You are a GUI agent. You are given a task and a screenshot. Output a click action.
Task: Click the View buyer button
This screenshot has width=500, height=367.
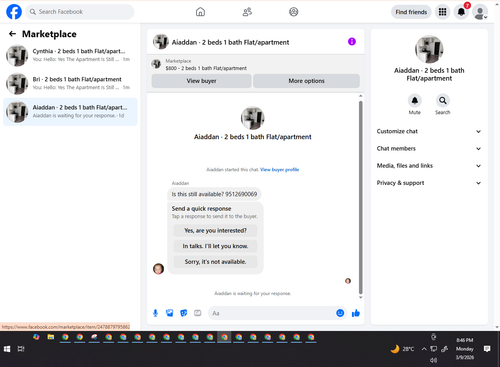pyautogui.click(x=201, y=81)
